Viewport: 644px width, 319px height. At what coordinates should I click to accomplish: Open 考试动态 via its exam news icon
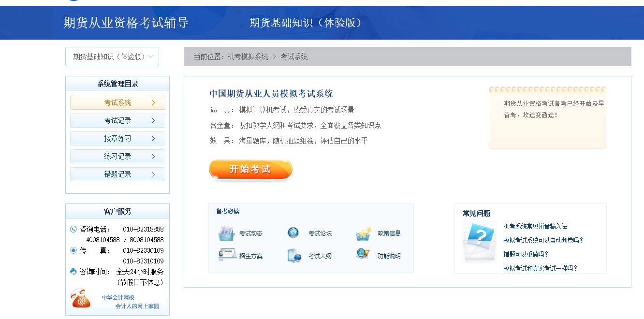[x=225, y=232]
